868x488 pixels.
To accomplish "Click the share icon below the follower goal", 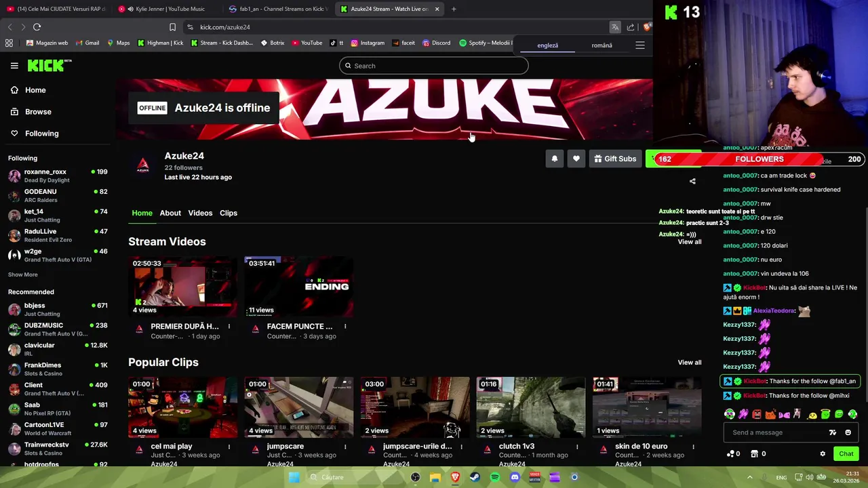I will click(x=692, y=182).
